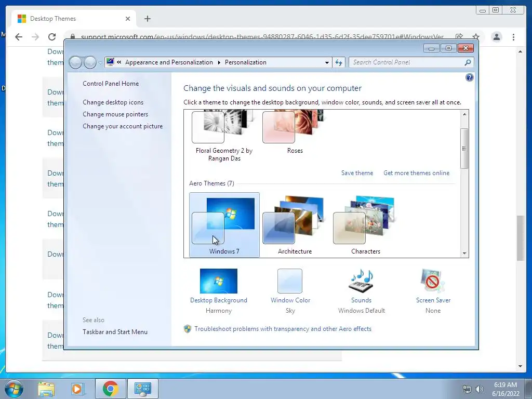The width and height of the screenshot is (532, 399).
Task: Open the recent pages dropdown beside navigation arrows
Action: (100, 63)
